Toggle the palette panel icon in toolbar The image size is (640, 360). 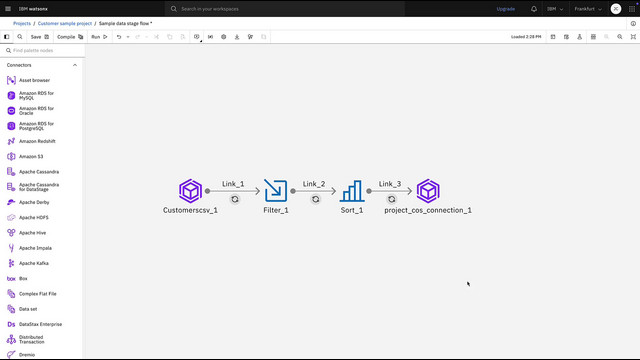7,37
